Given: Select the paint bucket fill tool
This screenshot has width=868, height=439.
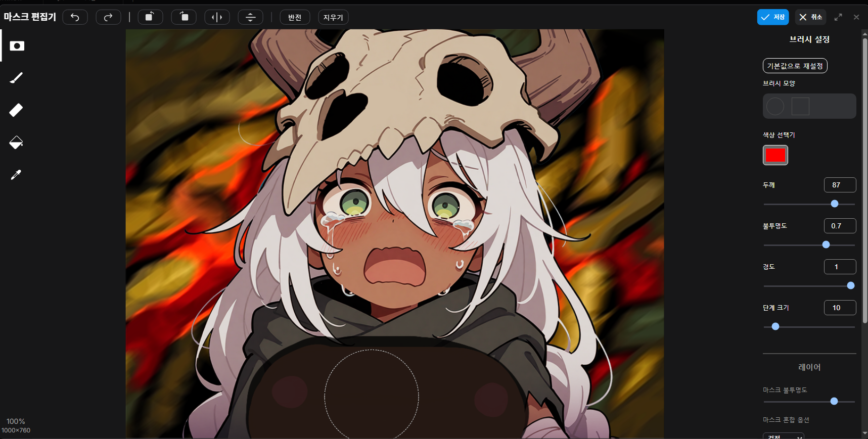Looking at the screenshot, I should tap(16, 142).
